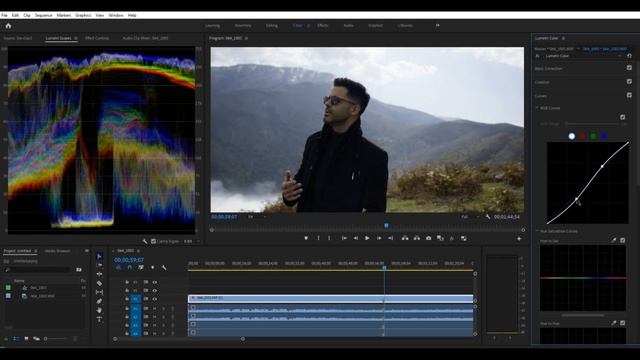Toggle Basic Correction checkbox
Viewport: 640px width, 360px height.
629,68
